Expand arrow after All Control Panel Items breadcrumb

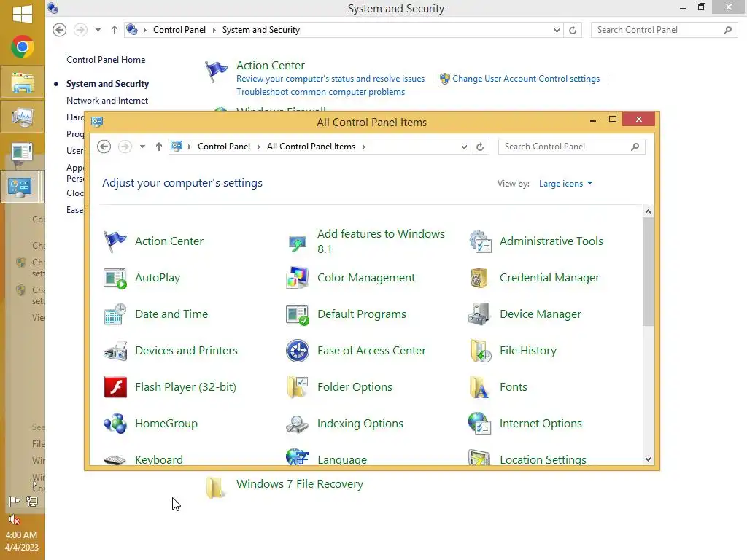(363, 147)
